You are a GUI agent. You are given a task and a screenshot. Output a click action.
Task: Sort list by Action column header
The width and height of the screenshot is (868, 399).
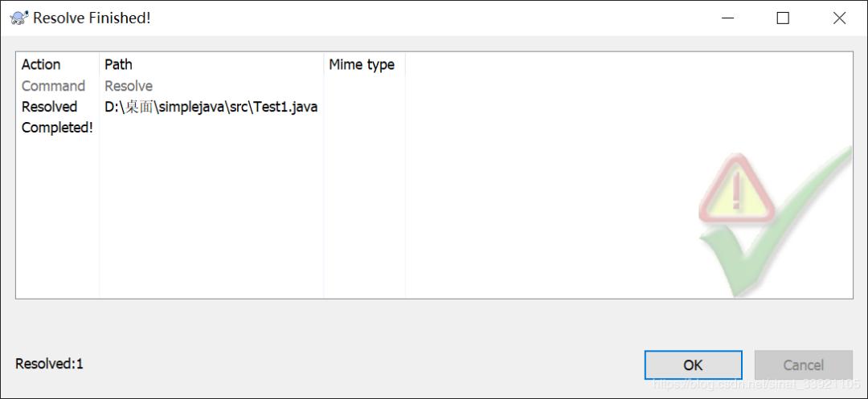pyautogui.click(x=41, y=65)
